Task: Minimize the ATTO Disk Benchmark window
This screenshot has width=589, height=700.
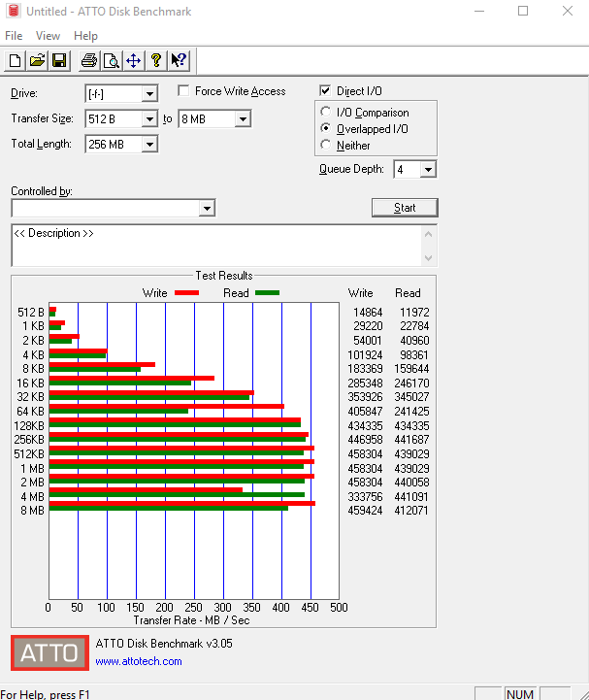Action: tap(479, 11)
